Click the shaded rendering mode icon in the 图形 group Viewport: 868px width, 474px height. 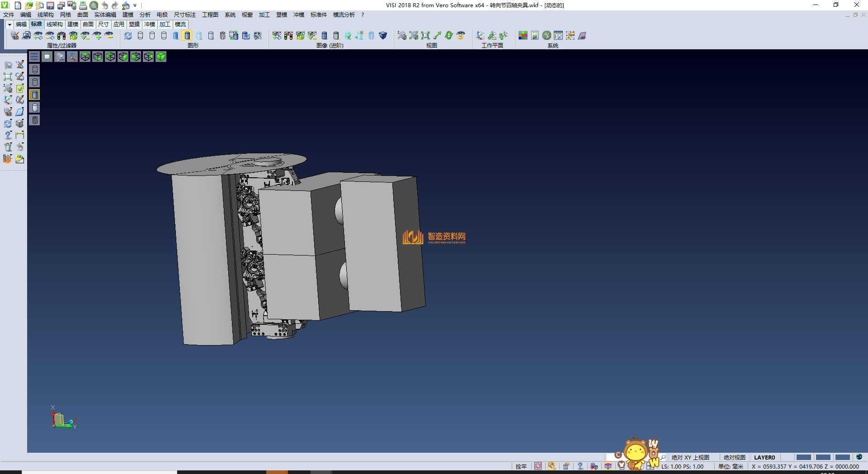pos(188,36)
